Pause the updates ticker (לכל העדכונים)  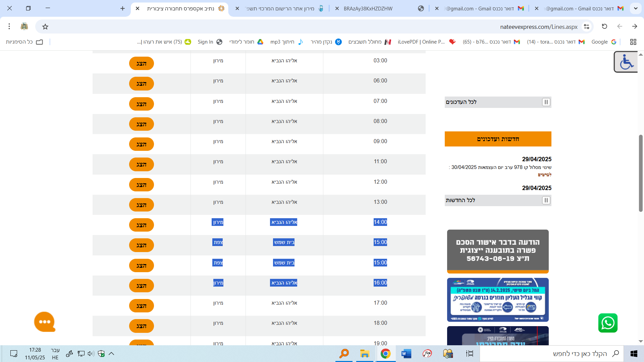tap(546, 102)
